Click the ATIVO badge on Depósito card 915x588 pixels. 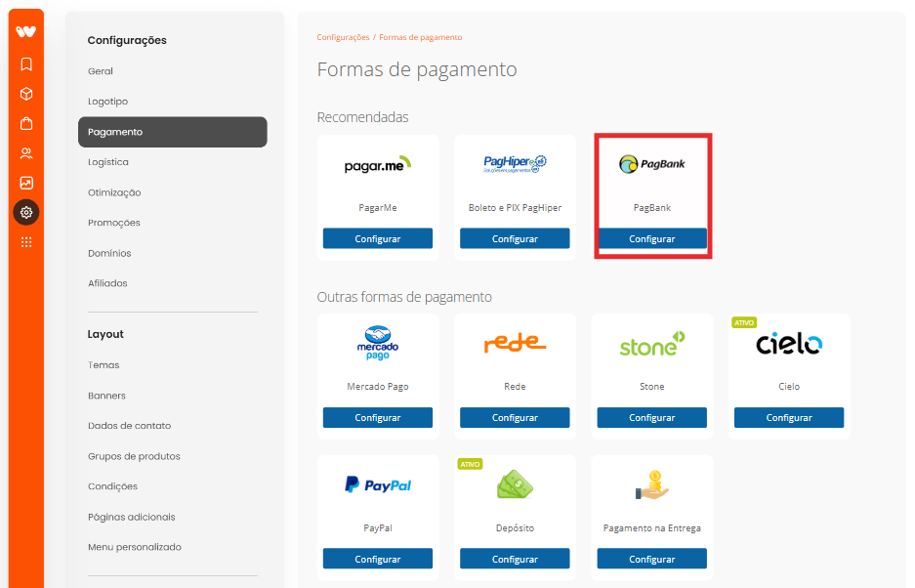click(x=470, y=464)
